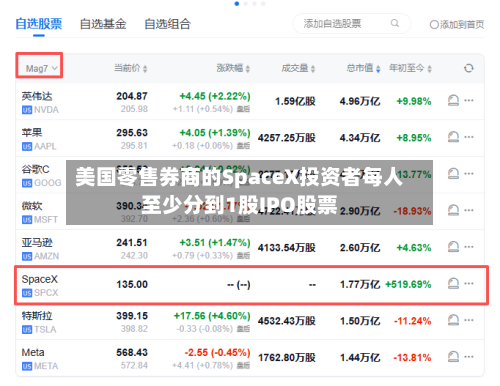Click the MSFT ticker symbol
Viewport: 500px width, 386px height.
[46, 220]
